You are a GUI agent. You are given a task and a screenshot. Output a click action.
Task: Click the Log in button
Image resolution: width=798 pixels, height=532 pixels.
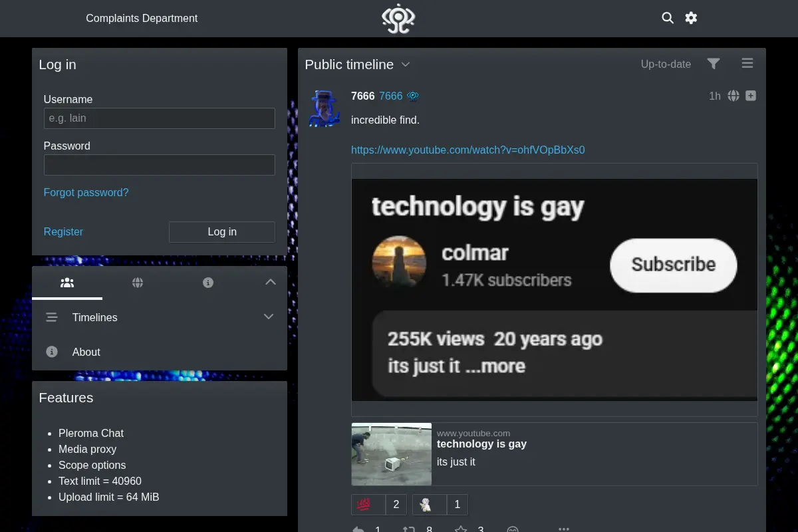point(222,232)
